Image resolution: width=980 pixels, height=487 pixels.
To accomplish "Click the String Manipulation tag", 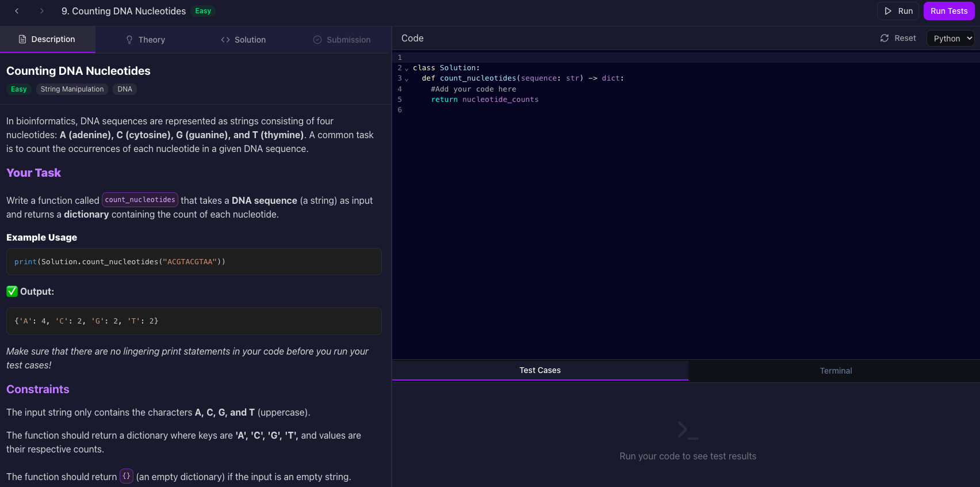I will point(72,89).
